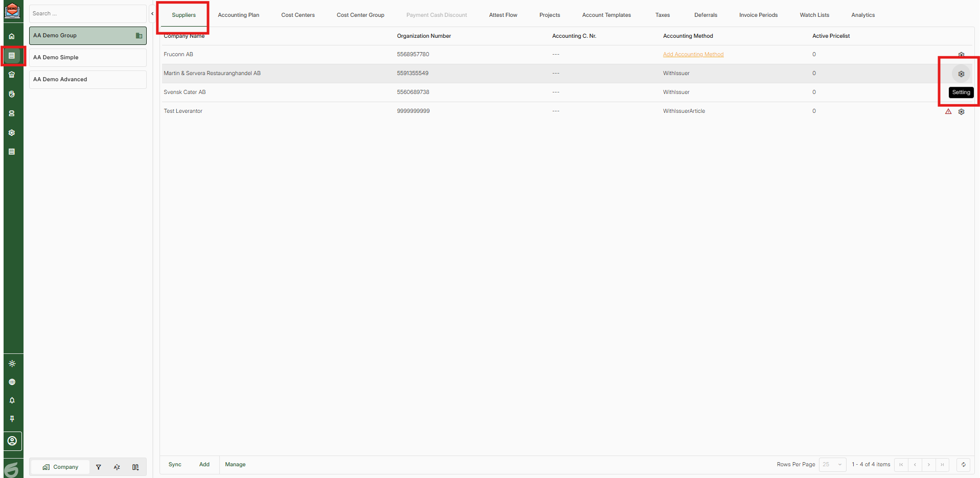The height and width of the screenshot is (478, 980).
Task: Click the receipt icon below the sidebar gear
Action: point(12,152)
